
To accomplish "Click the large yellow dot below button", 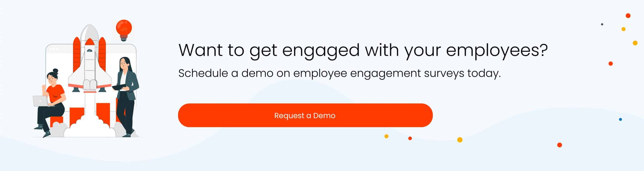I will [460, 140].
